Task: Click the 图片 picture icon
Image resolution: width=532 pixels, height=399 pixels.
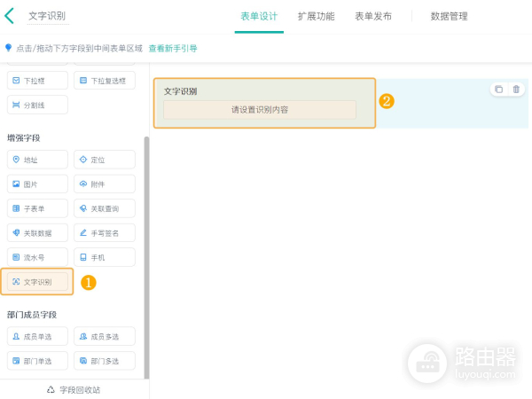Action: click(16, 184)
